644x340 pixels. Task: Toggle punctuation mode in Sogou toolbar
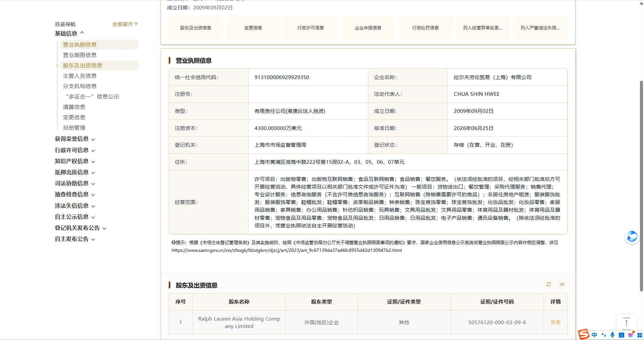604,335
